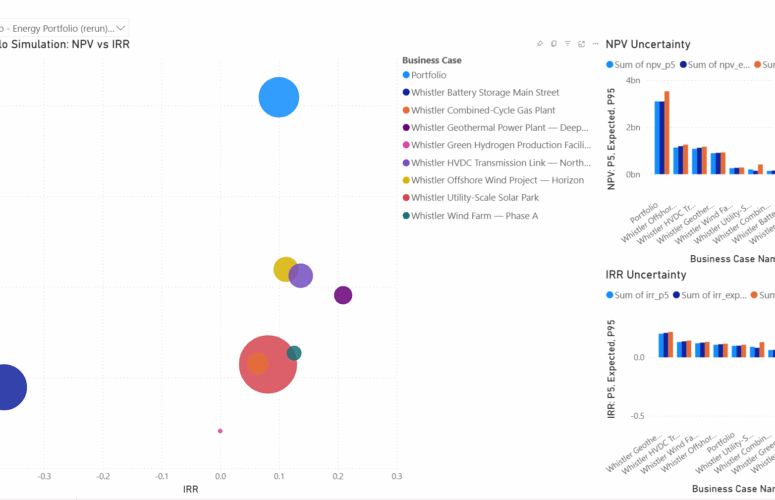Click the Sum of irr_p5 legend item
This screenshot has height=500, width=775.
tap(611, 294)
